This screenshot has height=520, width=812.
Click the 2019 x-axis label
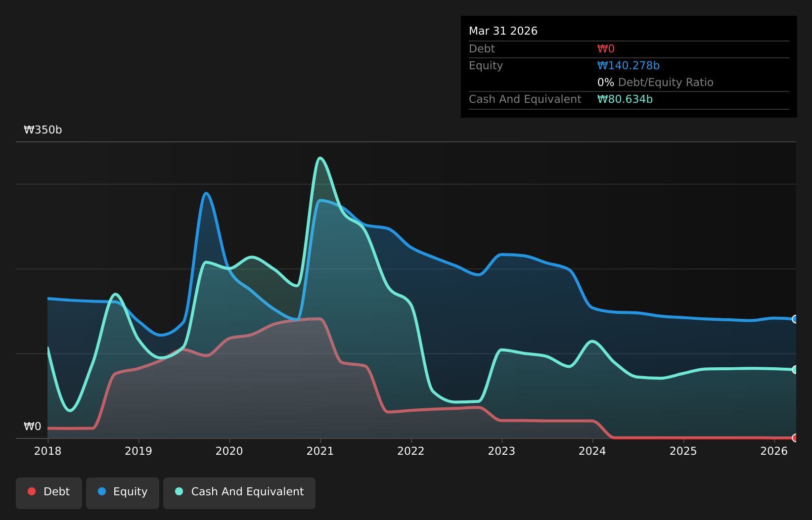(138, 451)
